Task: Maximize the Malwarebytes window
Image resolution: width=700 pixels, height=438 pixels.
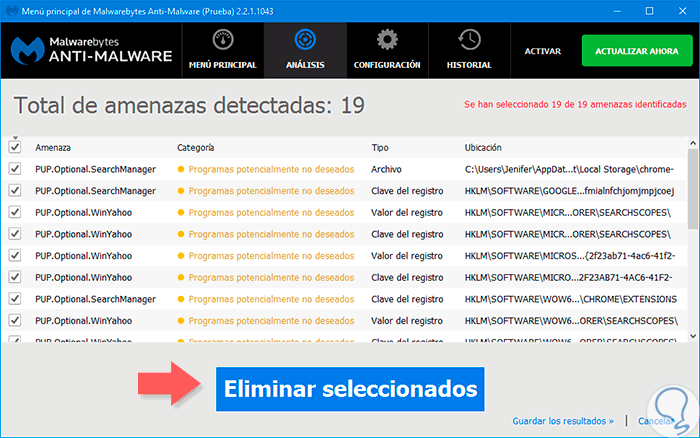Action: pos(650,11)
